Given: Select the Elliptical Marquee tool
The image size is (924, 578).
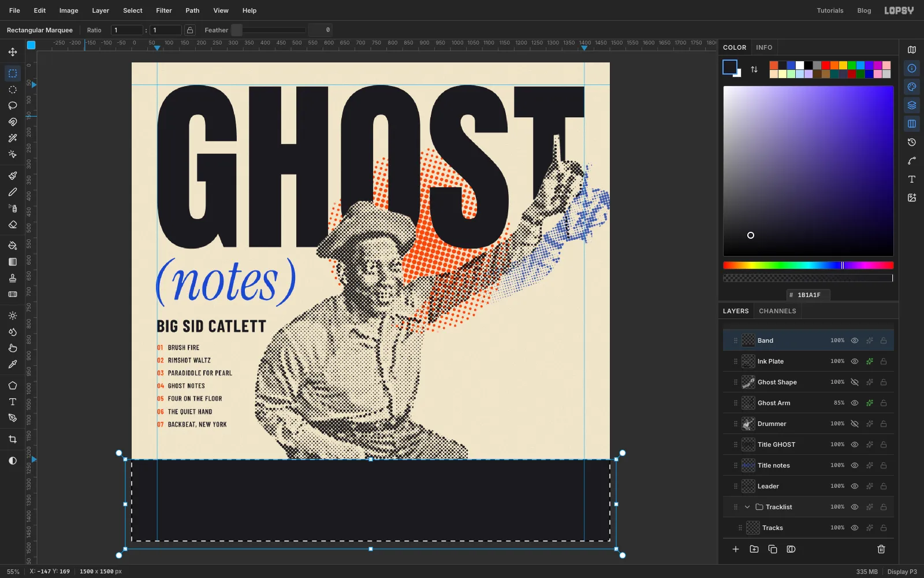Looking at the screenshot, I should pyautogui.click(x=13, y=90).
